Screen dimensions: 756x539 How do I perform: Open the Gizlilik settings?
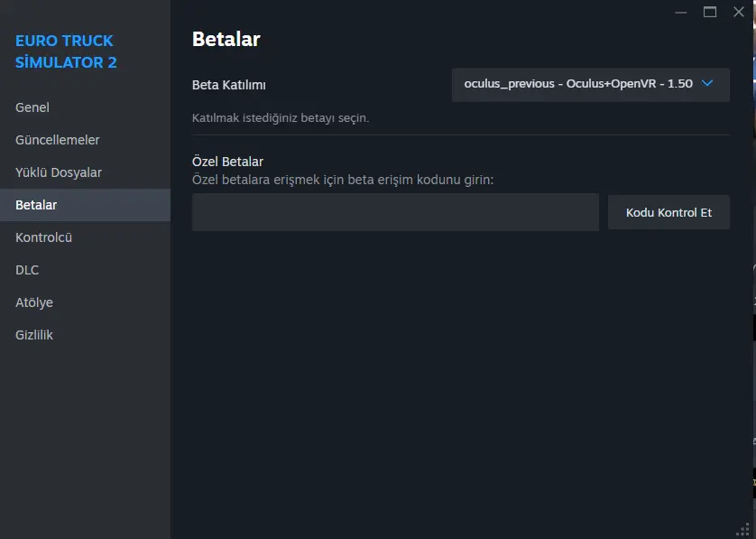tap(85, 335)
